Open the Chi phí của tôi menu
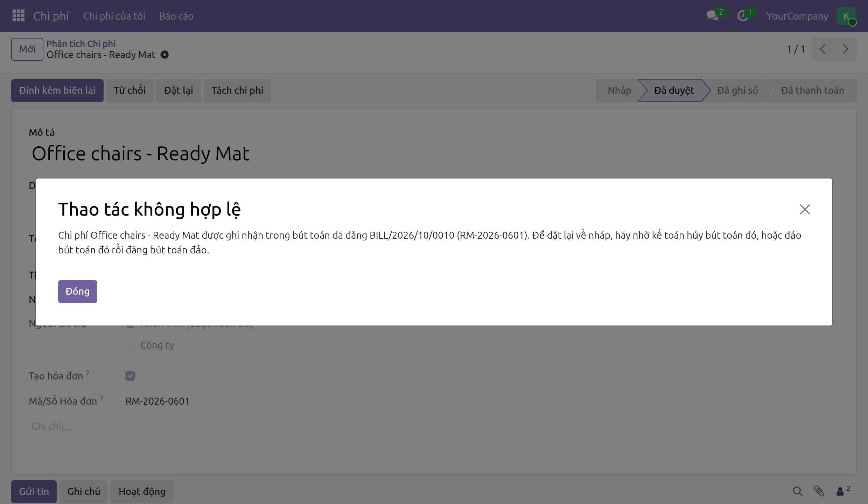Image resolution: width=868 pixels, height=504 pixels. click(x=114, y=16)
